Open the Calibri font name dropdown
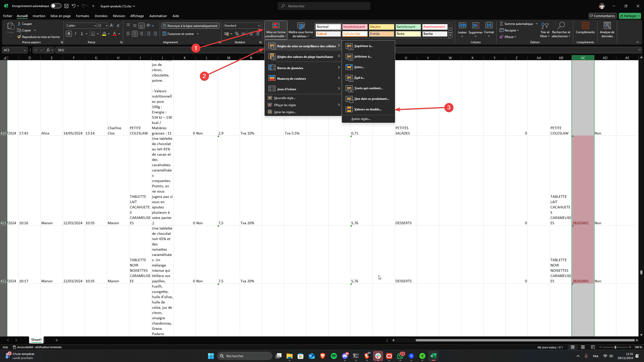644x362 pixels. [95, 26]
